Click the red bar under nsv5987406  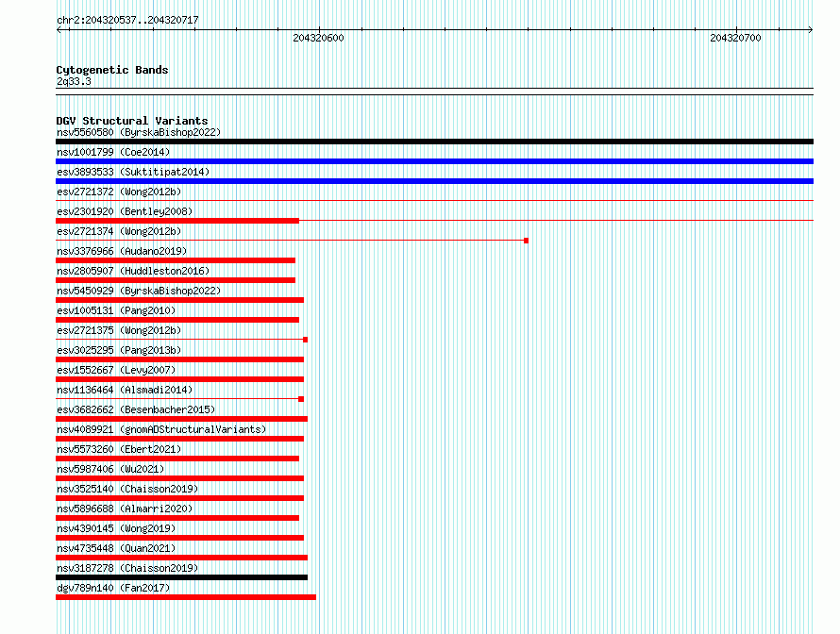(179, 478)
